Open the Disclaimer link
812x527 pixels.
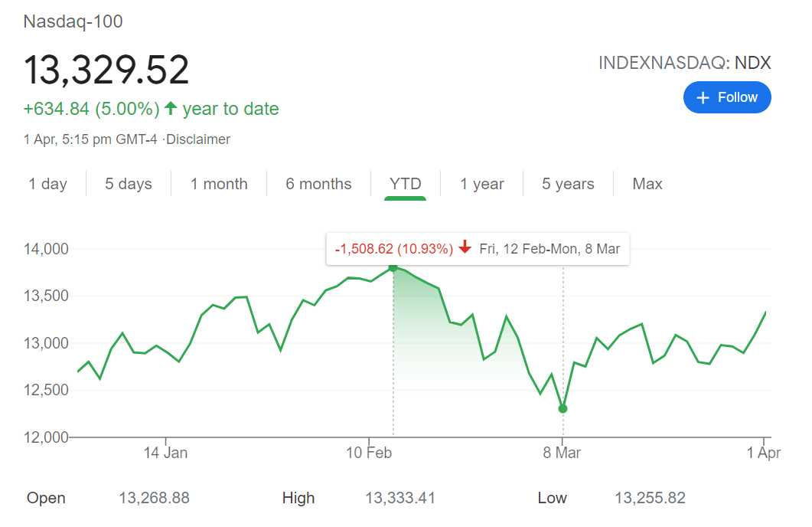199,139
